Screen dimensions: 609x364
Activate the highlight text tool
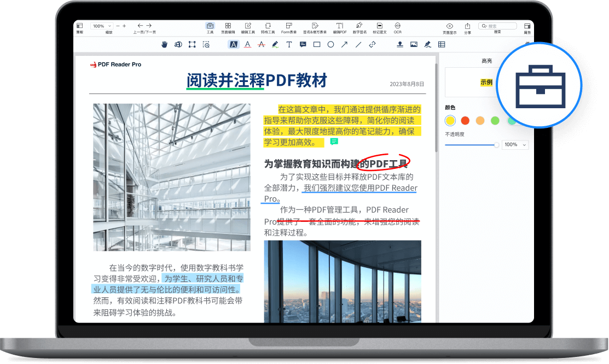coord(234,45)
